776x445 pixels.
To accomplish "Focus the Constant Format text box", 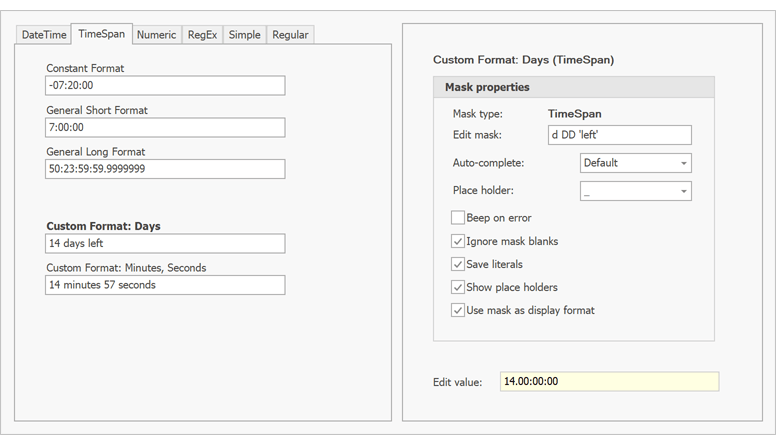I will [x=165, y=86].
